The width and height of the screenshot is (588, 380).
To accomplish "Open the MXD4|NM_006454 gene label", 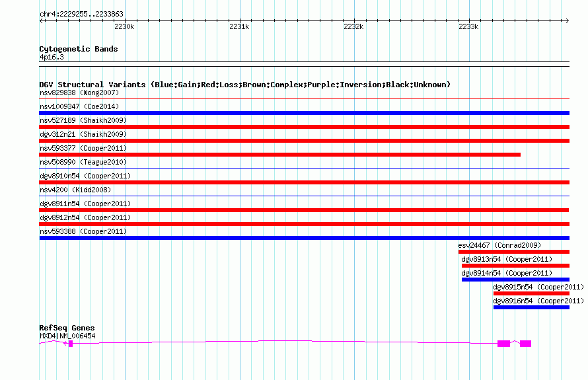I will (67, 336).
